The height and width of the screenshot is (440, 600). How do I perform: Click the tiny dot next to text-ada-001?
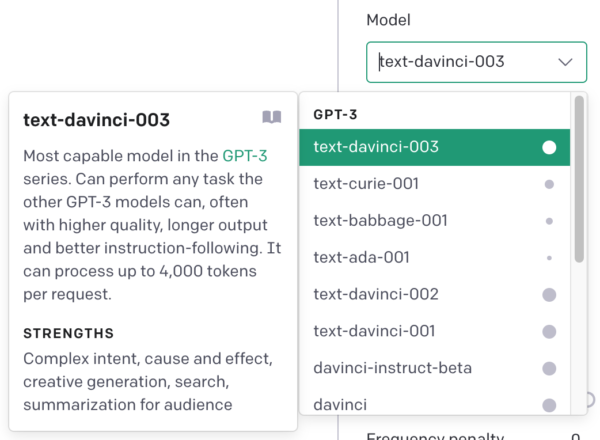549,258
